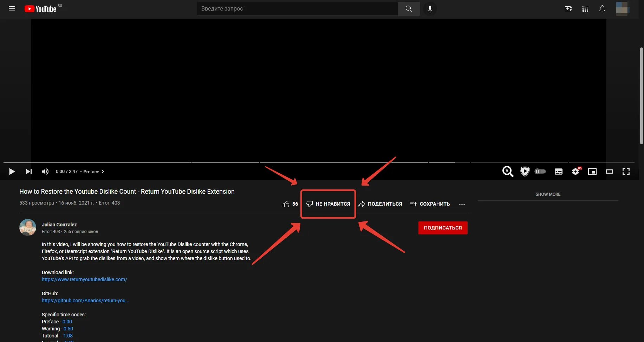Go to the YouTube home logo
The image size is (644, 342).
coord(41,9)
